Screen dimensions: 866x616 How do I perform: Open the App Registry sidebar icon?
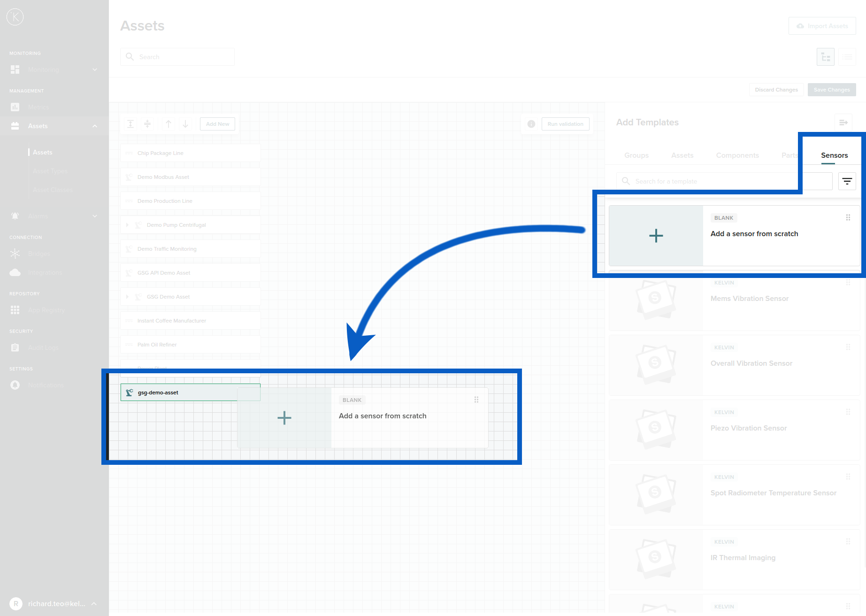pos(15,310)
